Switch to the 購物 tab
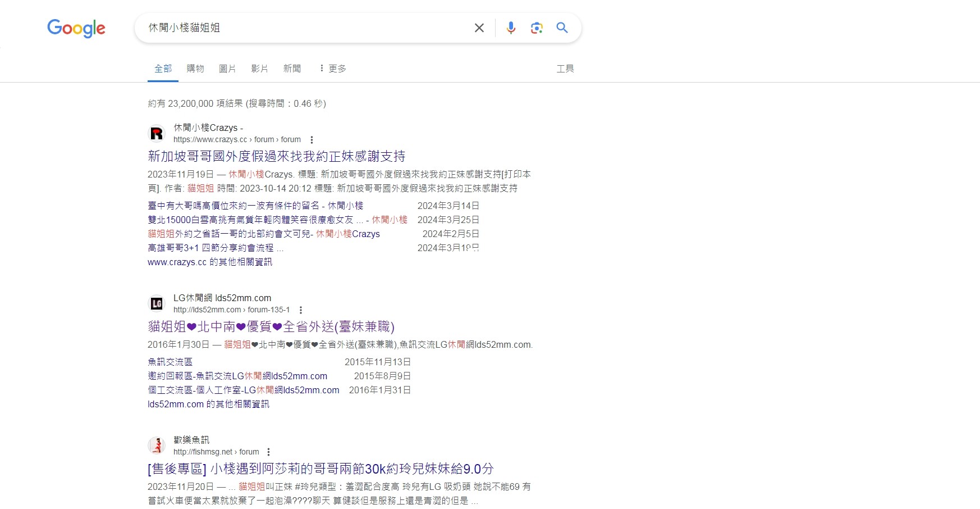Image resolution: width=980 pixels, height=509 pixels. click(x=195, y=69)
